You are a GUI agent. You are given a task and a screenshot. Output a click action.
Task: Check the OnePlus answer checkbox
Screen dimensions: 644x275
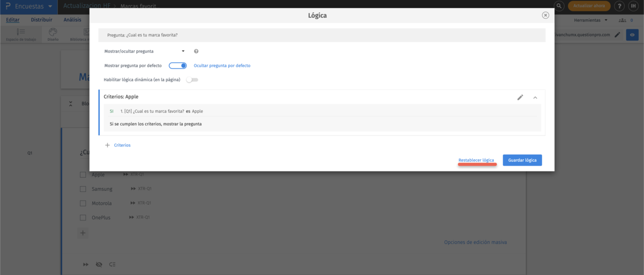click(83, 218)
